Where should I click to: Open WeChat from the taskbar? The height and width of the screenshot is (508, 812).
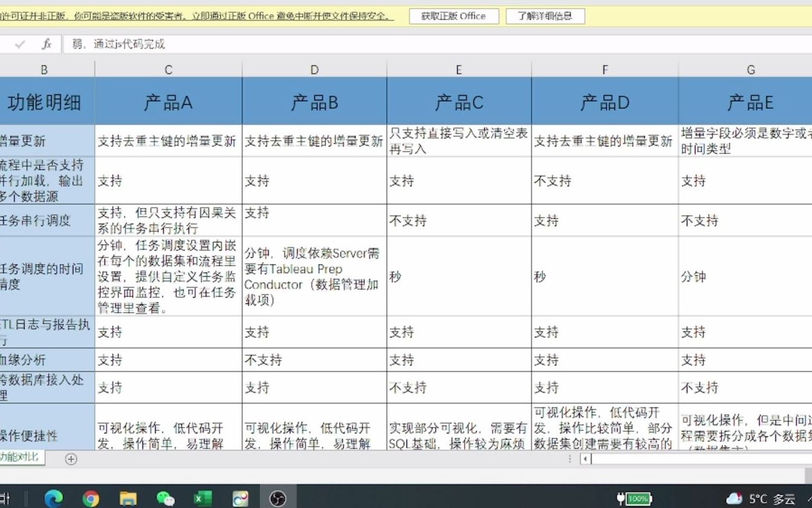(166, 498)
